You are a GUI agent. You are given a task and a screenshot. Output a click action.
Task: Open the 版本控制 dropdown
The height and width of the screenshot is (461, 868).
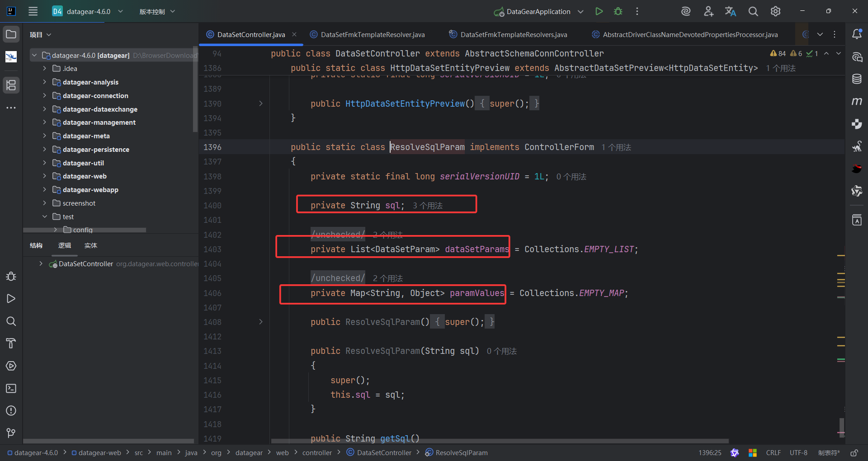pyautogui.click(x=157, y=11)
